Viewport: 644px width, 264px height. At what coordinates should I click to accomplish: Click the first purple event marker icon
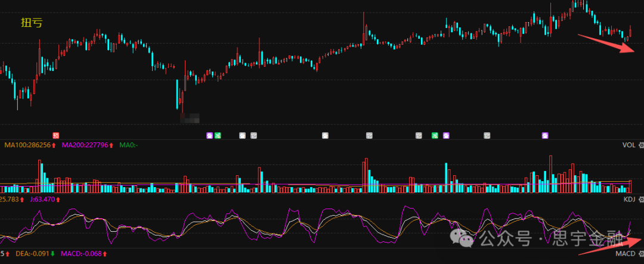tap(209, 136)
